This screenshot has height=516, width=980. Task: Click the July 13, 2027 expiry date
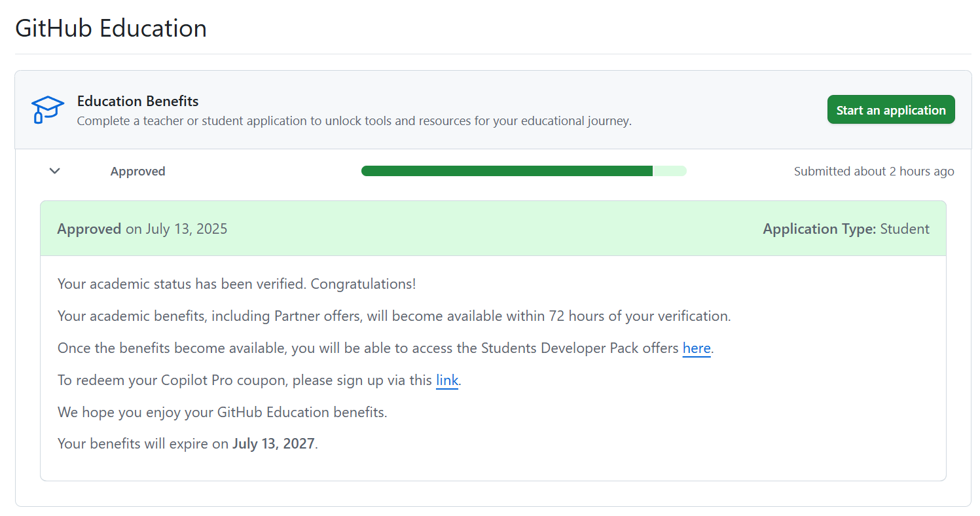[274, 444]
